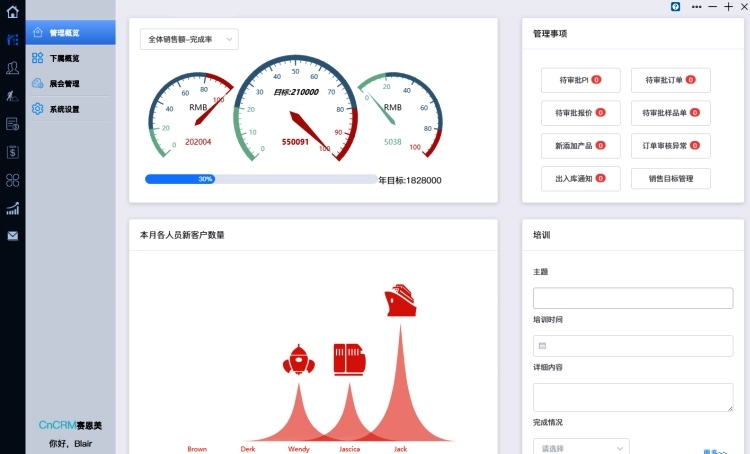Click the 新添加产品 button

581,145
